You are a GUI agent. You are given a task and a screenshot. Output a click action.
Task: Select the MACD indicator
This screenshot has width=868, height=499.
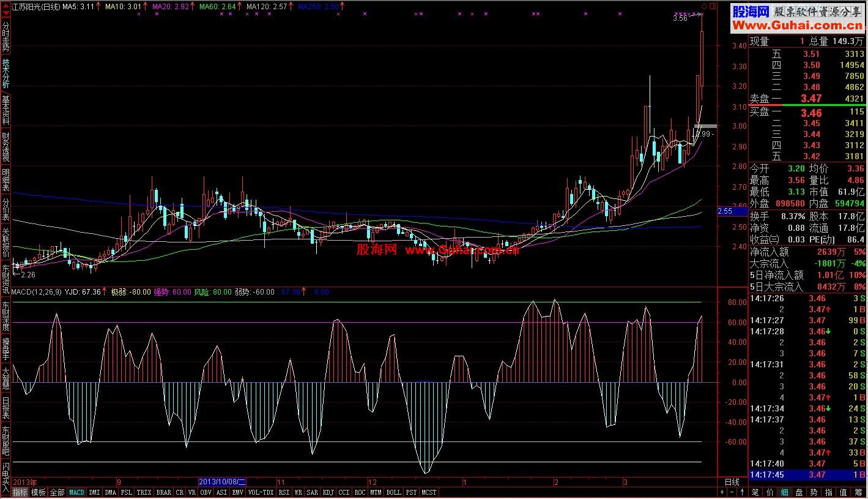point(77,492)
